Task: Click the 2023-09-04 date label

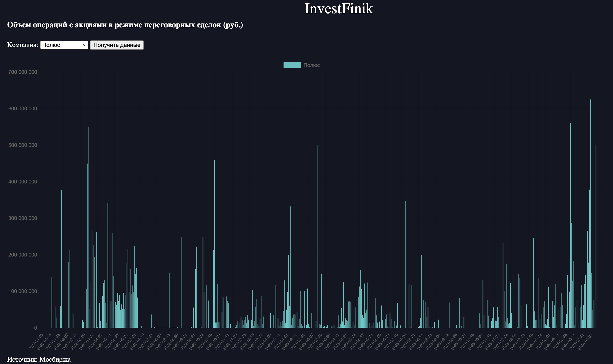Action: (433, 341)
